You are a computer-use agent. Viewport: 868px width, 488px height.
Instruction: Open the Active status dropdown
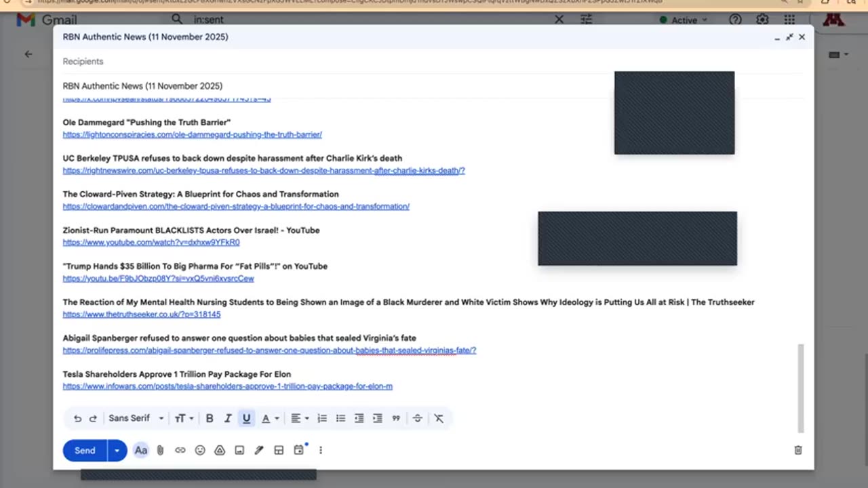[684, 20]
